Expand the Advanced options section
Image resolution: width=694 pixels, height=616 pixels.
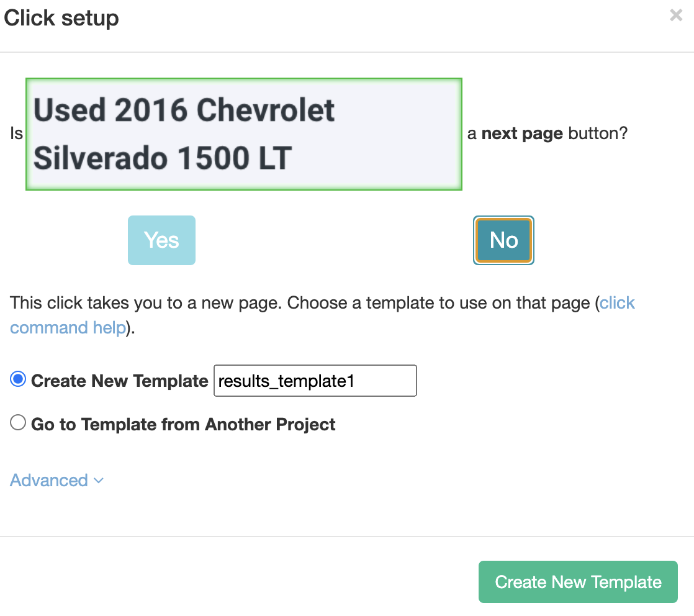(x=56, y=481)
